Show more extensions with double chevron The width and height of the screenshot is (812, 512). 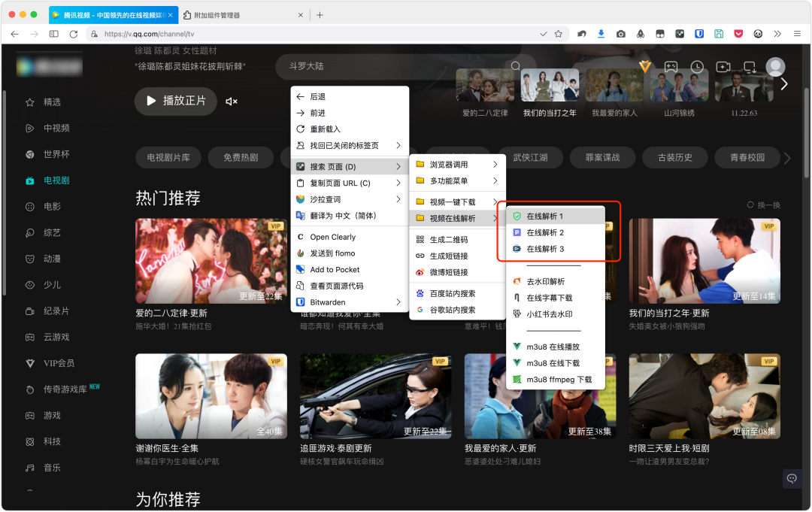pyautogui.click(x=777, y=34)
